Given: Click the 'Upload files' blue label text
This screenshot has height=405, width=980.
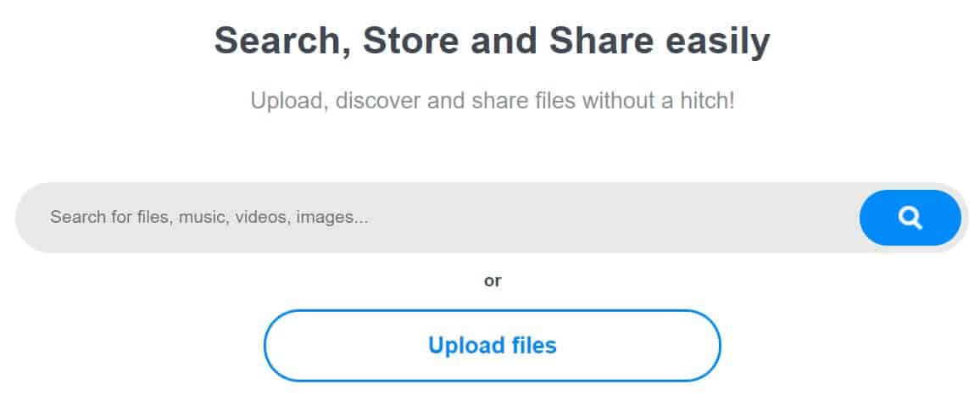Looking at the screenshot, I should coord(493,346).
